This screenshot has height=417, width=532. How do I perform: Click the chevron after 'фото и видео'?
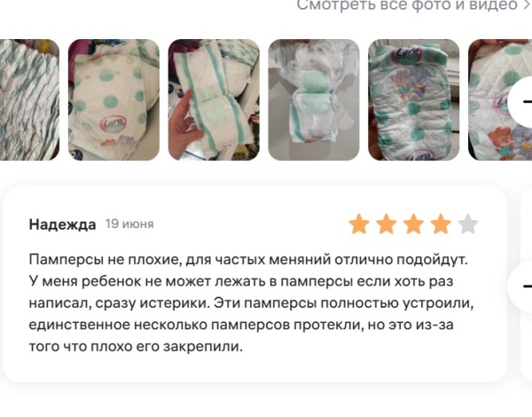(x=526, y=4)
